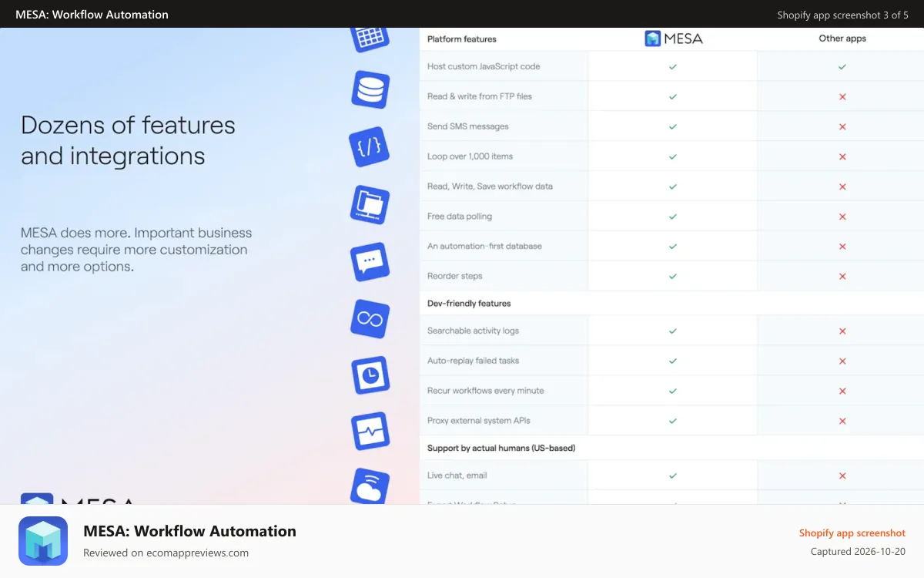This screenshot has width=924, height=578.
Task: Click red X for Proxy external system APIs
Action: pyautogui.click(x=842, y=421)
